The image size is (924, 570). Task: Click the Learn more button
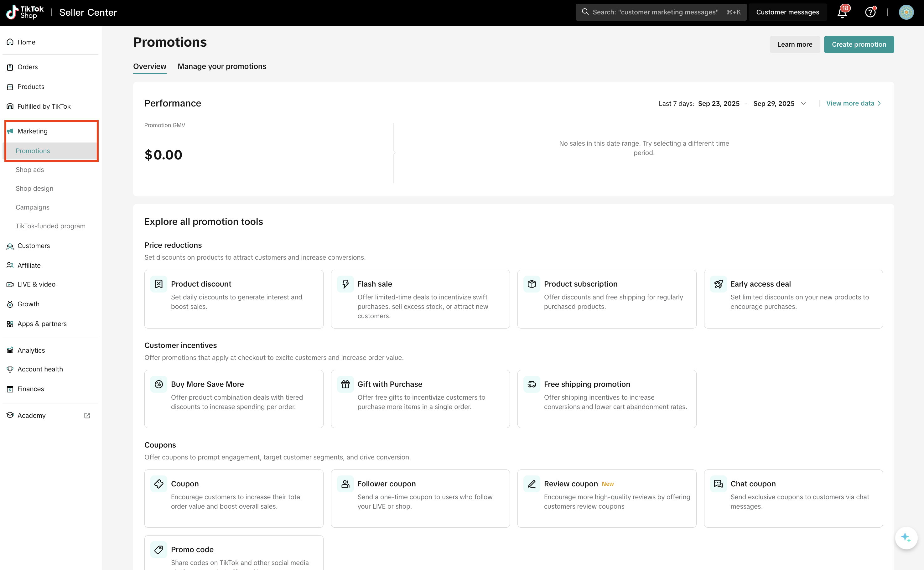tap(795, 44)
